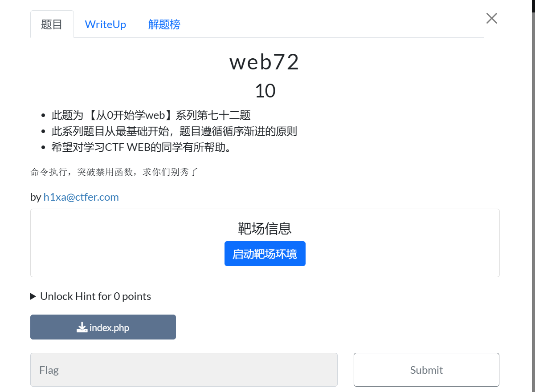Click the bullet mentioning CTF WEB的同学
Screen dimensions: 535x392
(142, 147)
